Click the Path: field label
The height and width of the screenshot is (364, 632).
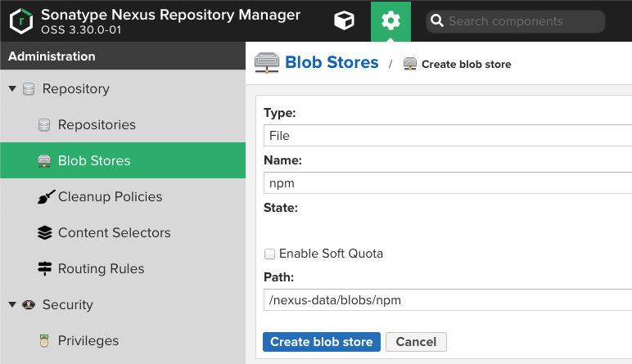tap(278, 277)
